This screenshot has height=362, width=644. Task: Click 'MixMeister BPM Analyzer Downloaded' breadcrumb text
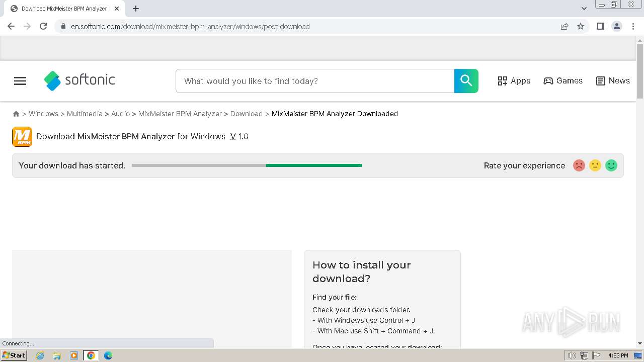335,114
